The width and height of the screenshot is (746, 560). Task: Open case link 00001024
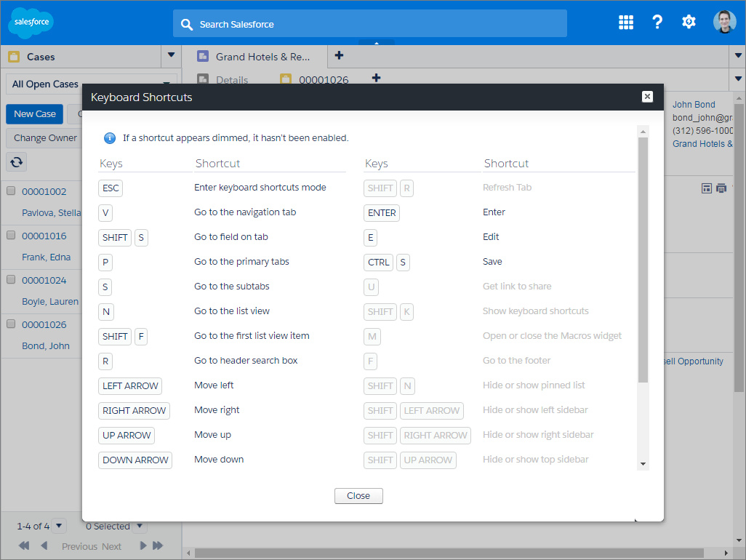point(44,280)
